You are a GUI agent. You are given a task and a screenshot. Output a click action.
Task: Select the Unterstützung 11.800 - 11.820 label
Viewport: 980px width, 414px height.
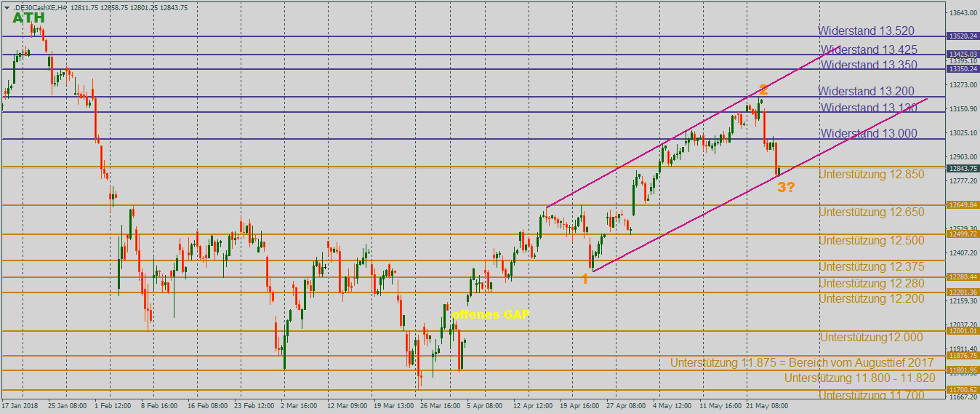click(859, 378)
